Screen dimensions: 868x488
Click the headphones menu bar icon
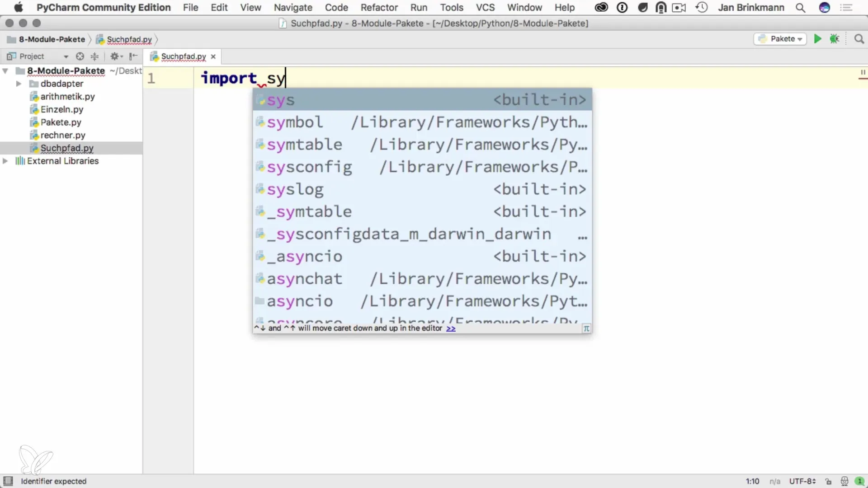tap(661, 8)
